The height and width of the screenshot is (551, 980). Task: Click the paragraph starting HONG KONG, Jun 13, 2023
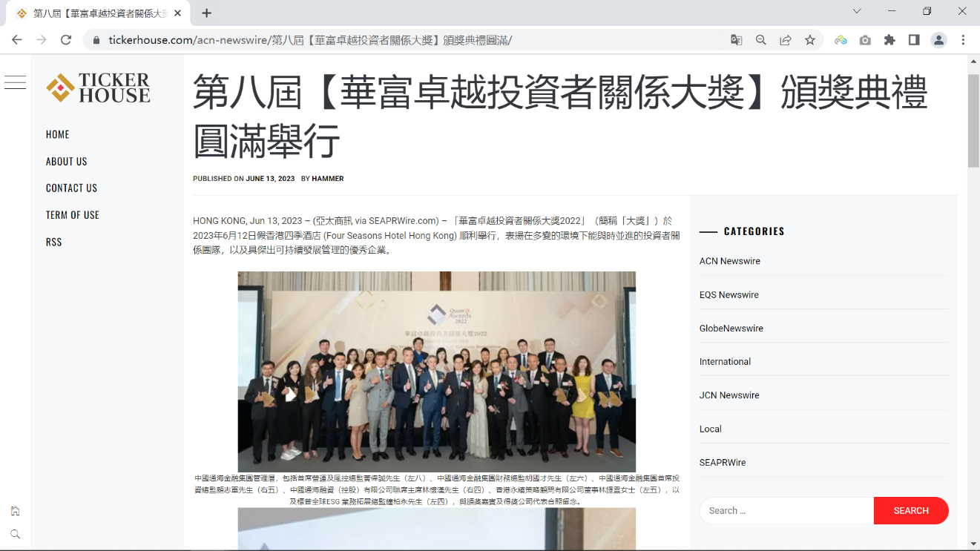coord(436,235)
